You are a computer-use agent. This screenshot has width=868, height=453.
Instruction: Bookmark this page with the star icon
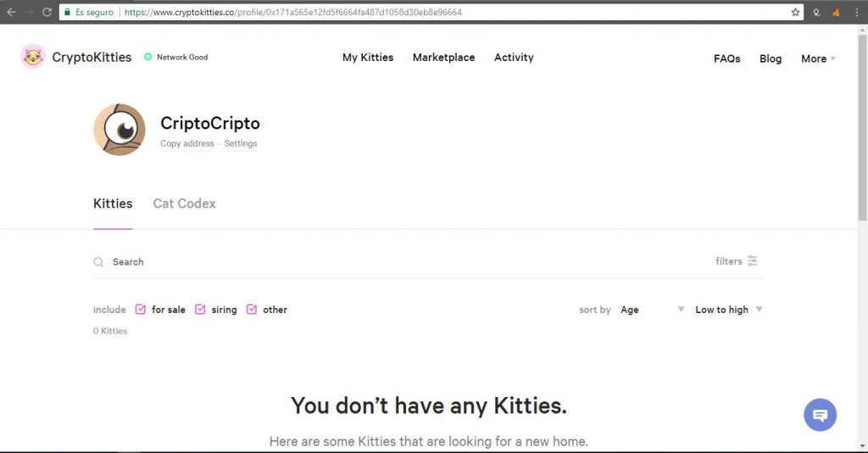click(795, 12)
